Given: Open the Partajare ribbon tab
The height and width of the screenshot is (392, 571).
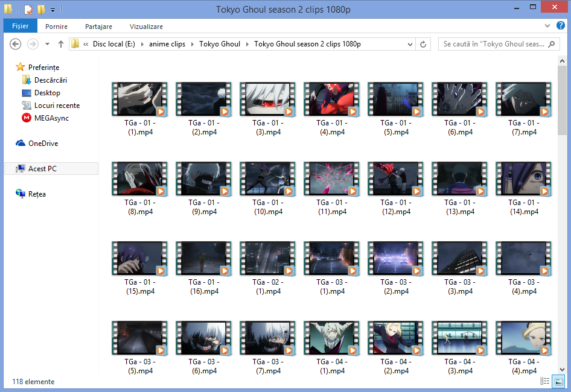Looking at the screenshot, I should 98,27.
